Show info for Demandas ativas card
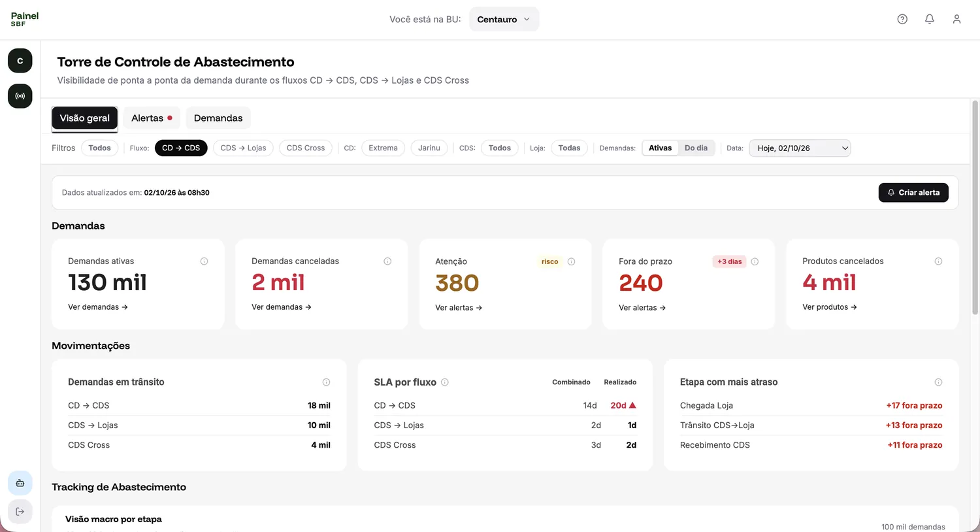 [204, 261]
